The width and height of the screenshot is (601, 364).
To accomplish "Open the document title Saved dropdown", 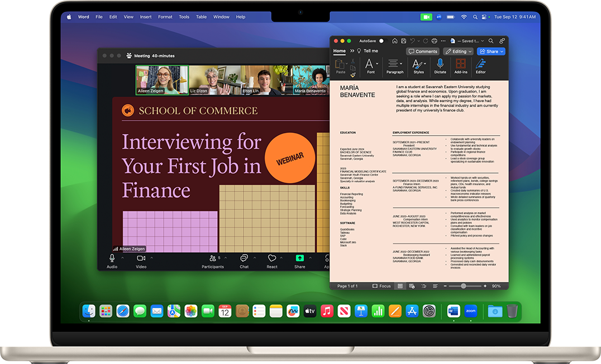I will pos(483,41).
